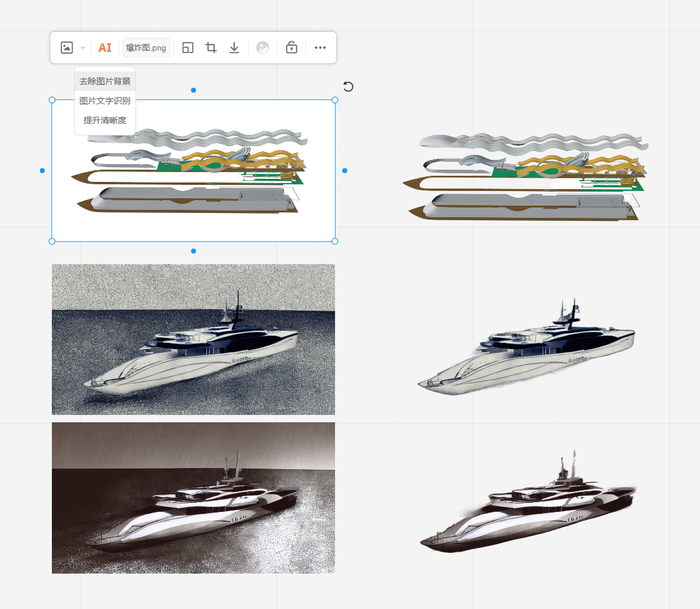Image resolution: width=700 pixels, height=609 pixels.
Task: Open the more options ellipsis menu
Action: coord(320,48)
